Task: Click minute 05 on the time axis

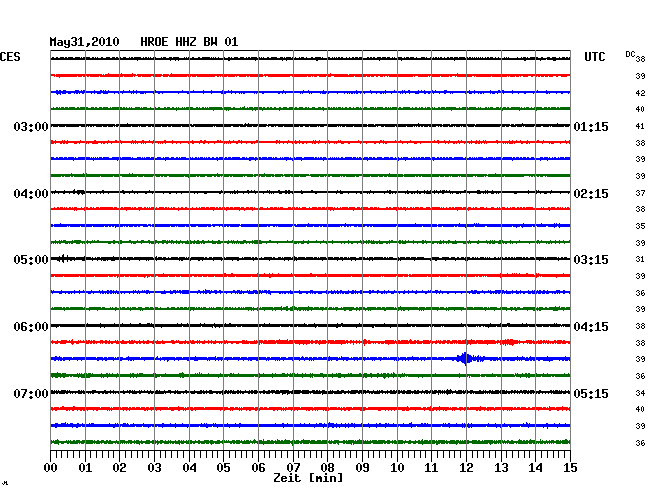Action: (223, 468)
